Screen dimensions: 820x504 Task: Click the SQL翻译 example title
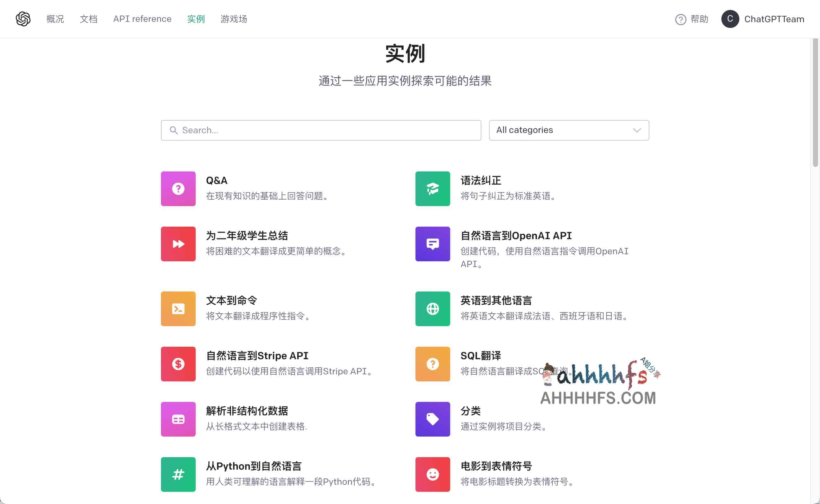click(x=481, y=355)
